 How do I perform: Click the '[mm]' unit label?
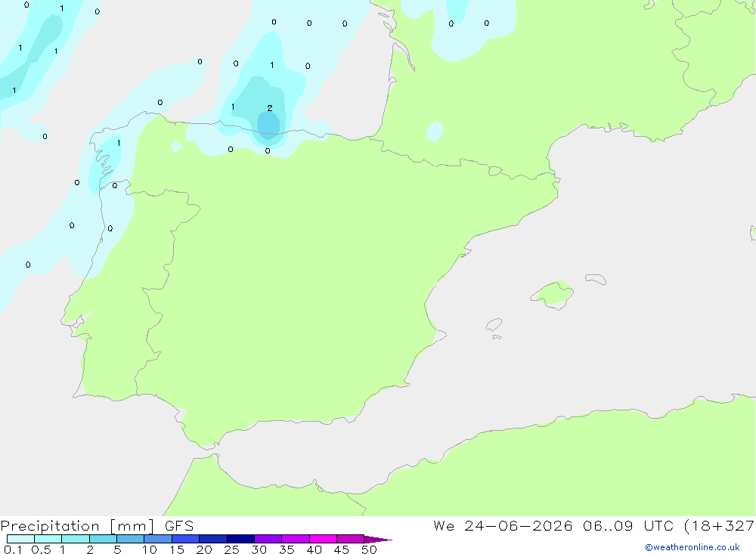pos(132,526)
